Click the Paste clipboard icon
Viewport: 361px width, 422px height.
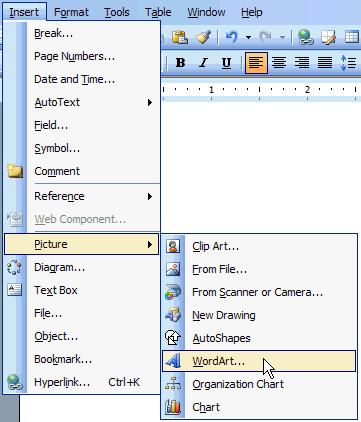tap(180, 37)
